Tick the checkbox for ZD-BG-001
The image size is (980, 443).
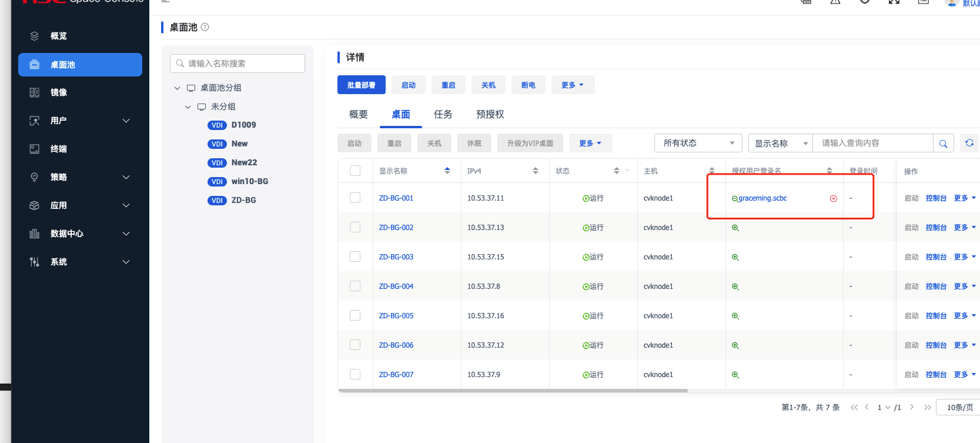coord(355,198)
